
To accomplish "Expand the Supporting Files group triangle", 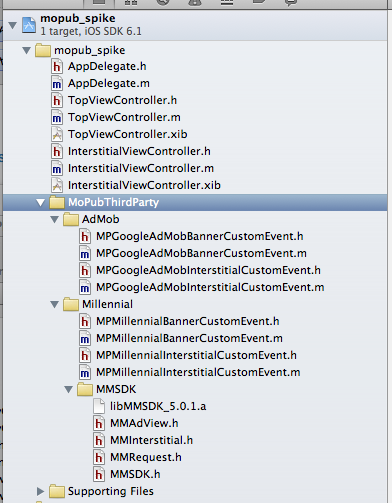I will click(x=40, y=491).
